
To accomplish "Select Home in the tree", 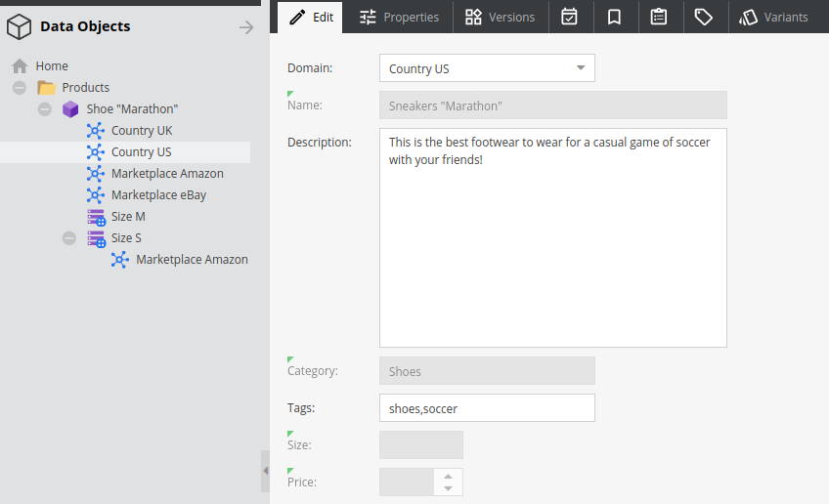I will 52,66.
